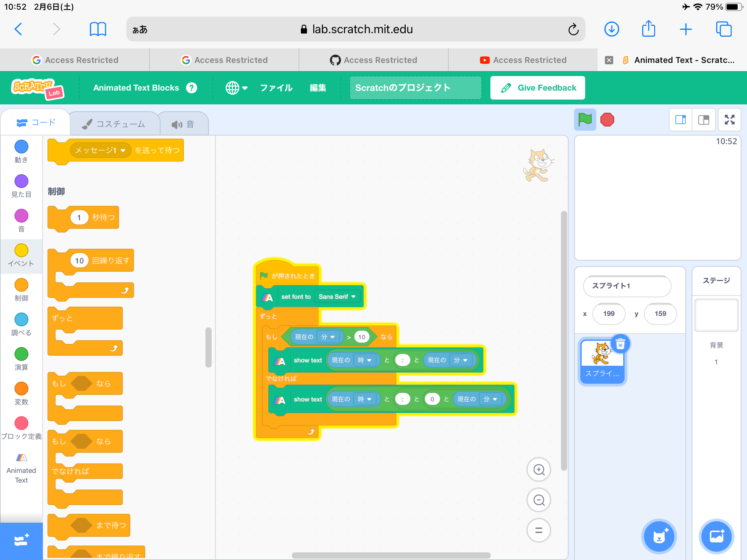Screen dimensions: 747x560
Task: Click the Give Feedback button
Action: pos(537,87)
